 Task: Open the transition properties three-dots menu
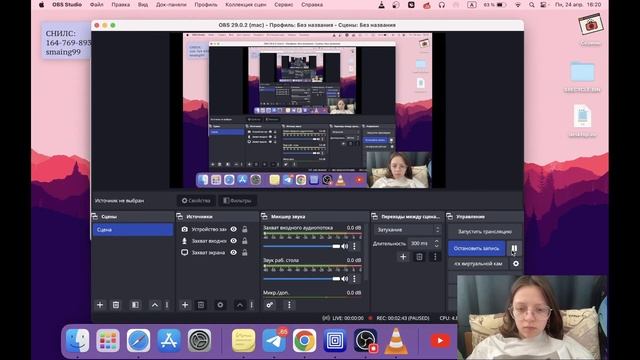[x=435, y=257]
